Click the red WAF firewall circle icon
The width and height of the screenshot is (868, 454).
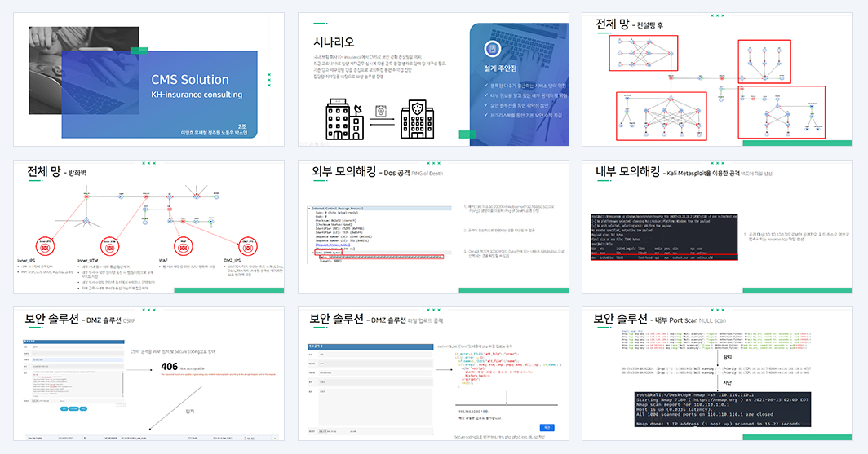point(184,246)
